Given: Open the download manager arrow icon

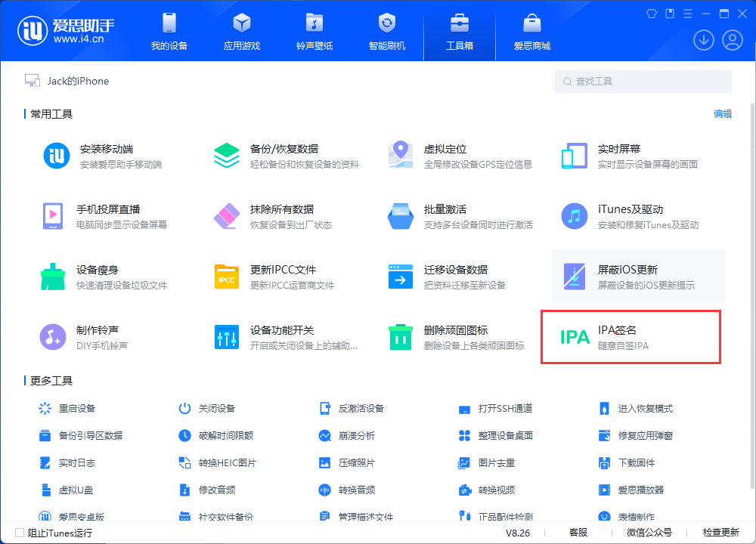Looking at the screenshot, I should pyautogui.click(x=703, y=40).
